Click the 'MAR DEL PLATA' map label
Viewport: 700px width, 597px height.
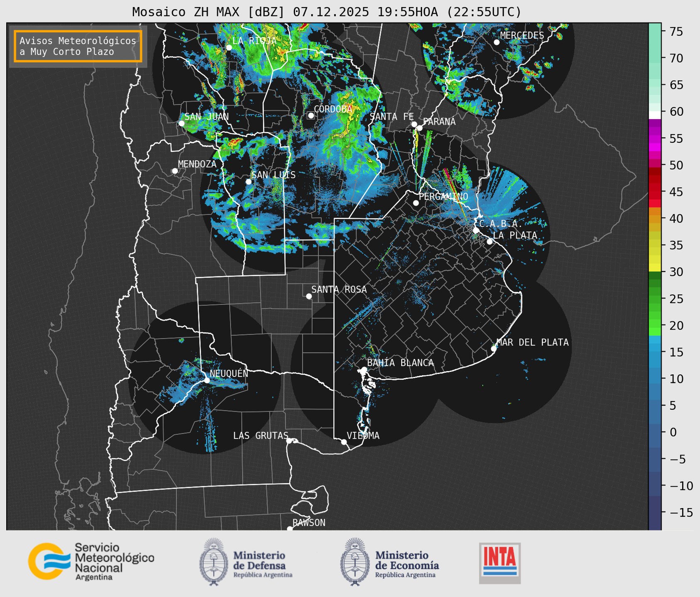point(532,343)
